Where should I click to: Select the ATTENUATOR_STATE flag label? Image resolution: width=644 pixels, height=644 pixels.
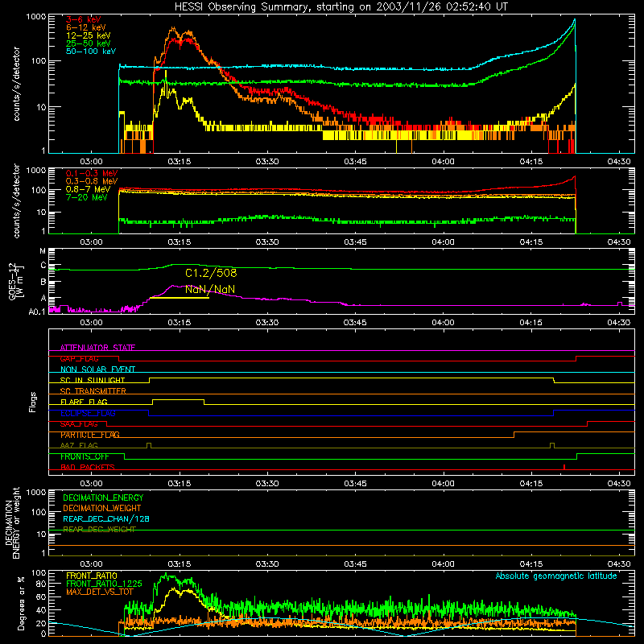[97, 348]
